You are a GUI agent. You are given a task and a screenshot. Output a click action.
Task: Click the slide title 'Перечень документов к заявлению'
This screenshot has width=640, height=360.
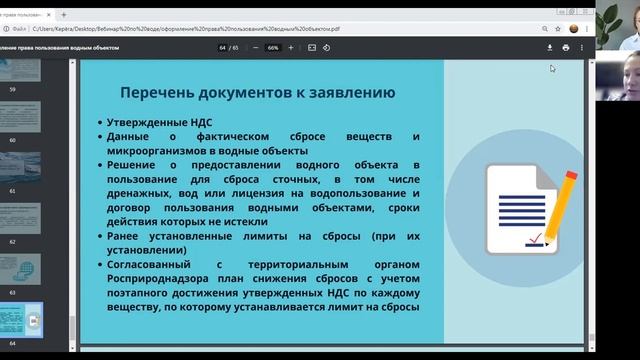[258, 93]
